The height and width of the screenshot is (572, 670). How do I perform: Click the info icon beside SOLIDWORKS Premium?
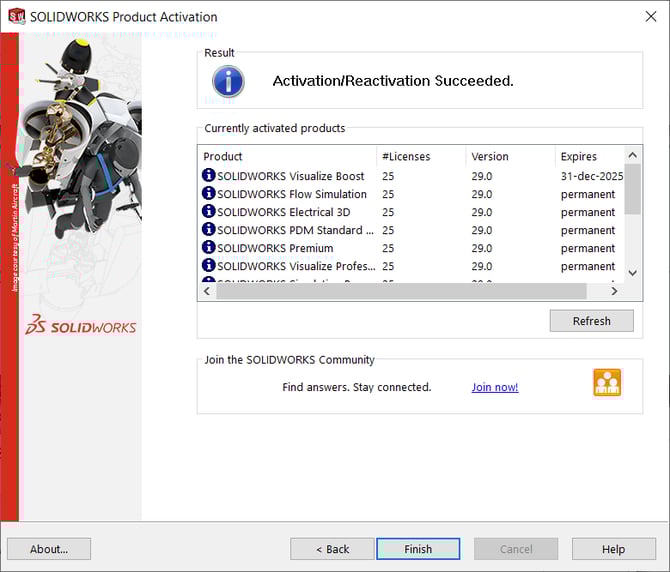208,248
